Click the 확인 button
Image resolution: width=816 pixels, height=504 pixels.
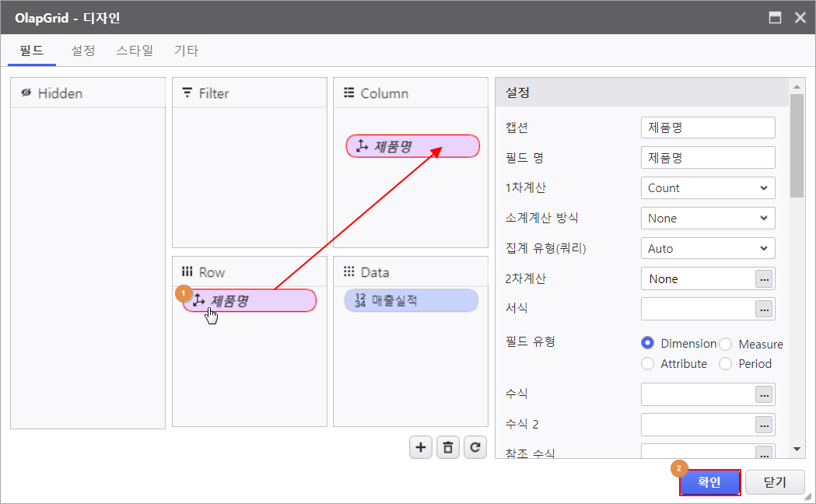(710, 482)
